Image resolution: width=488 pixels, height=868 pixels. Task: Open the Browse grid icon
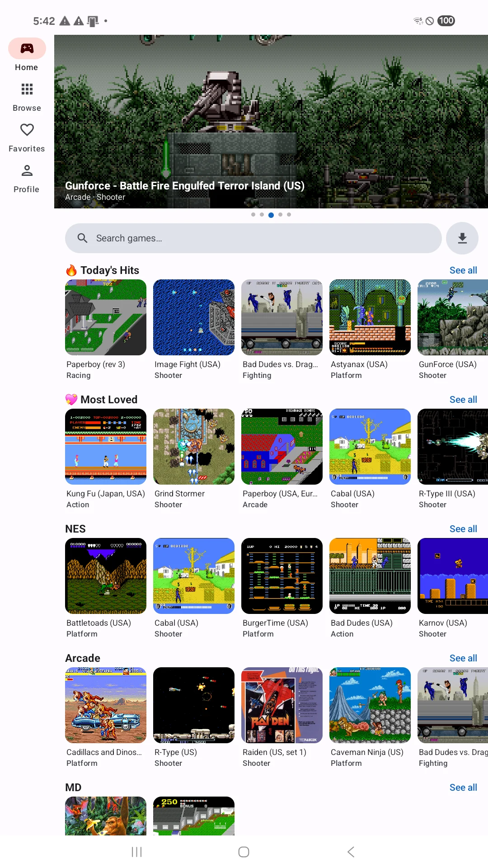click(27, 89)
